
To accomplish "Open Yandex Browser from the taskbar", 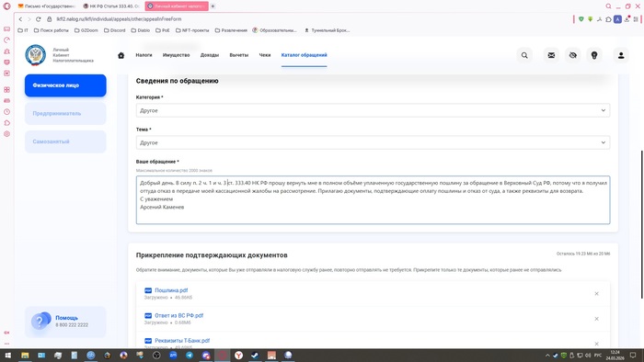I will pyautogui.click(x=238, y=356).
